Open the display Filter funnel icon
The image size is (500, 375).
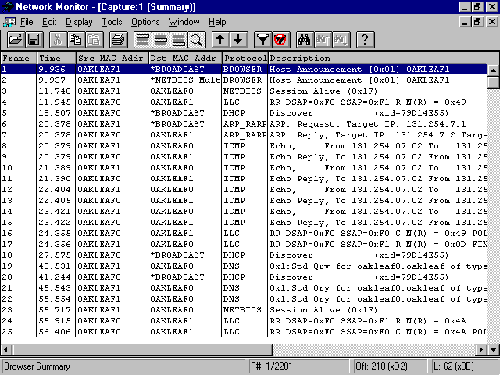[x=263, y=40]
